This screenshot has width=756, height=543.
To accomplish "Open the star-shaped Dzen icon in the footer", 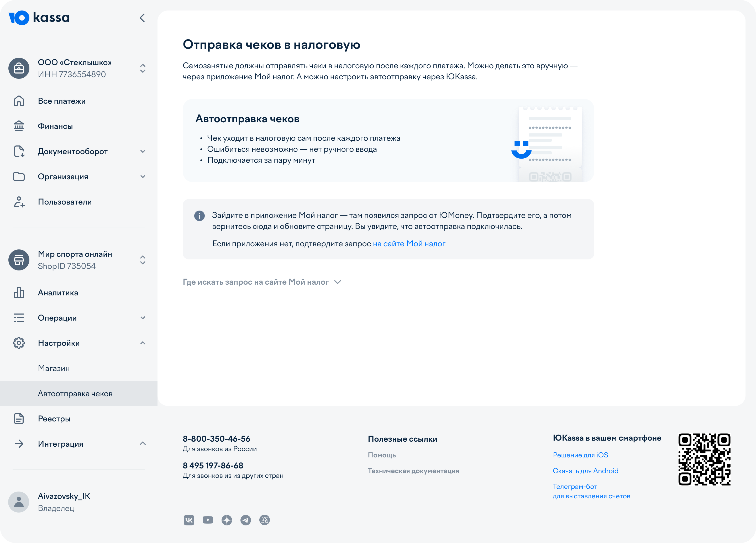I will pyautogui.click(x=227, y=520).
